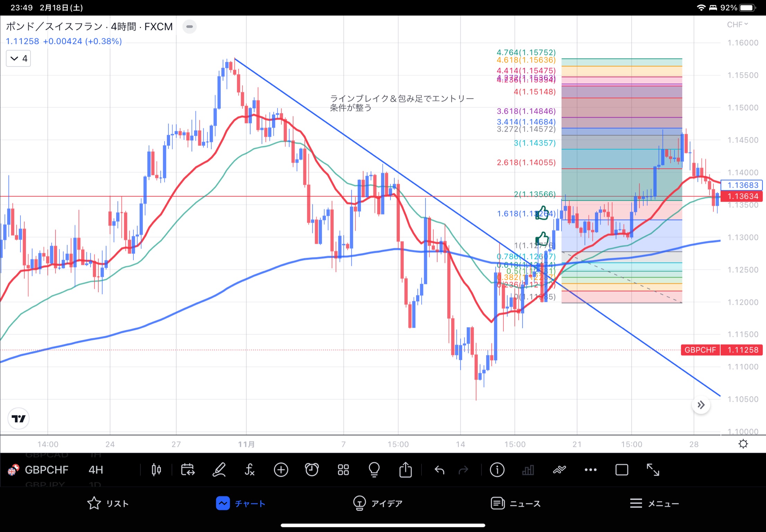Tap the trading panel lines icon
This screenshot has width=766, height=532.
(x=559, y=470)
